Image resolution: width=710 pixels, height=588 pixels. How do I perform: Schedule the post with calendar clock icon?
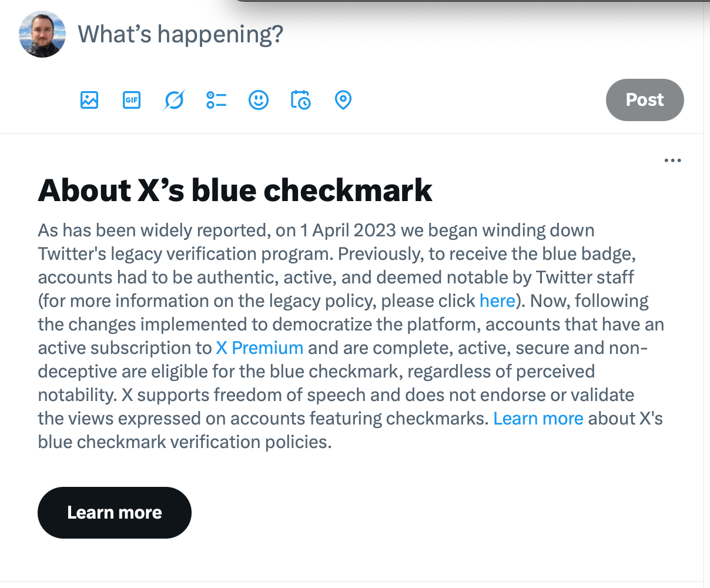(x=301, y=100)
